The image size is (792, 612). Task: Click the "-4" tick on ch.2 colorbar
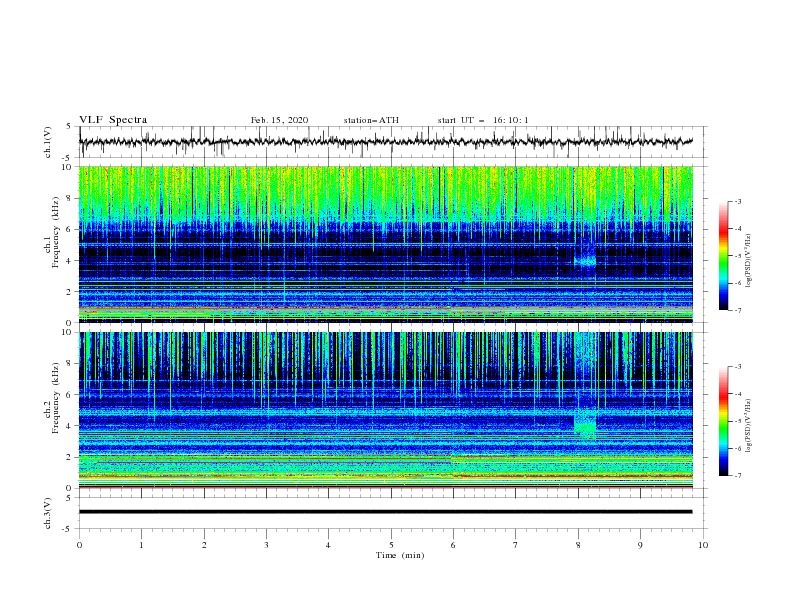738,394
